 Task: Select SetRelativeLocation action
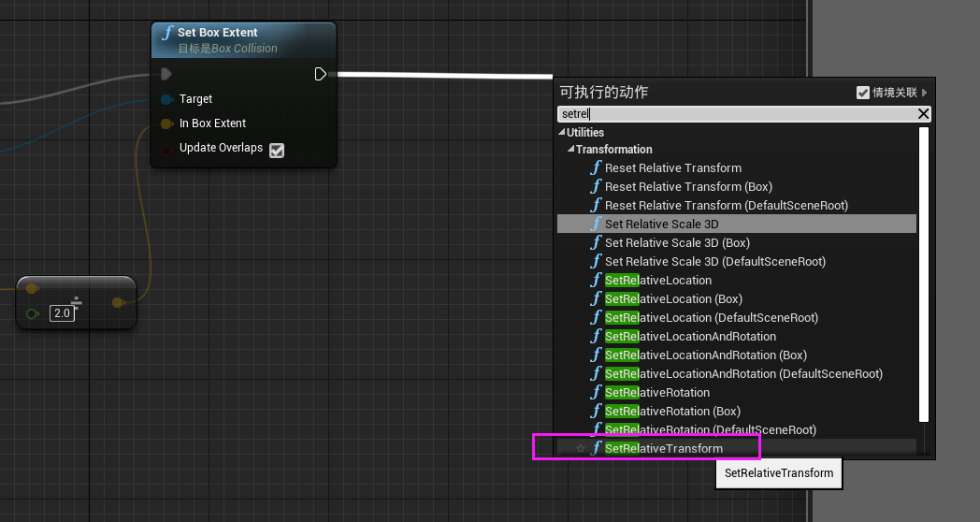(658, 280)
